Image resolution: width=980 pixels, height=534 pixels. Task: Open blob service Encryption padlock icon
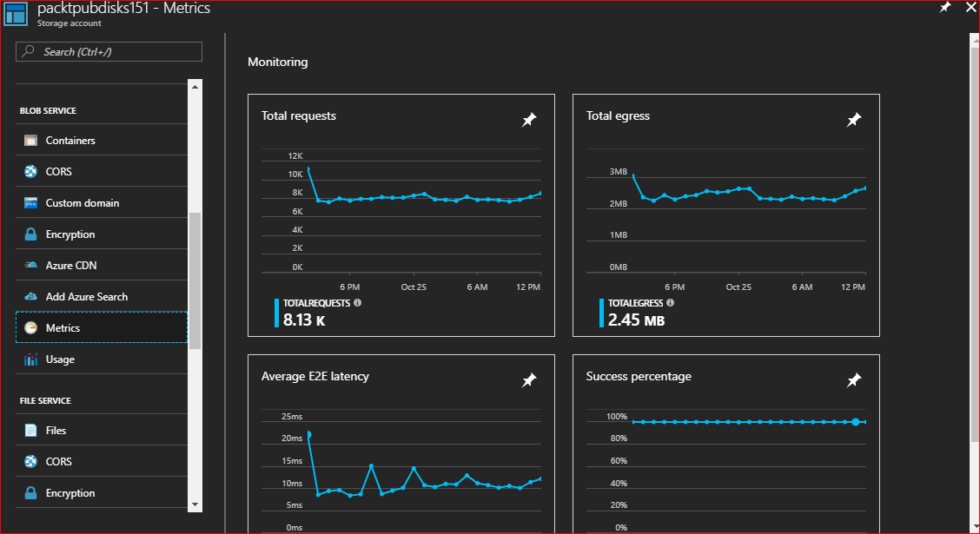click(x=30, y=234)
